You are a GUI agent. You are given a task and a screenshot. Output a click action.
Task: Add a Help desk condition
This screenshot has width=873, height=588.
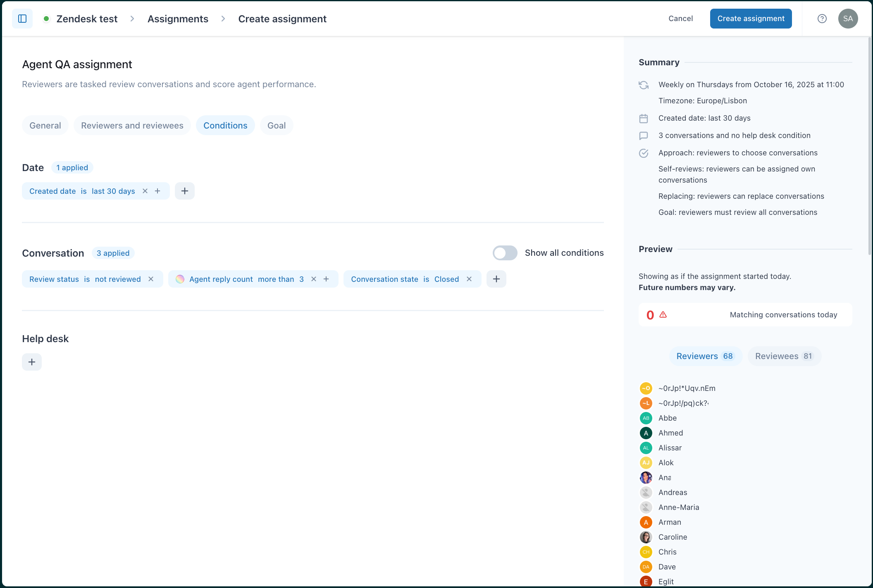(32, 362)
